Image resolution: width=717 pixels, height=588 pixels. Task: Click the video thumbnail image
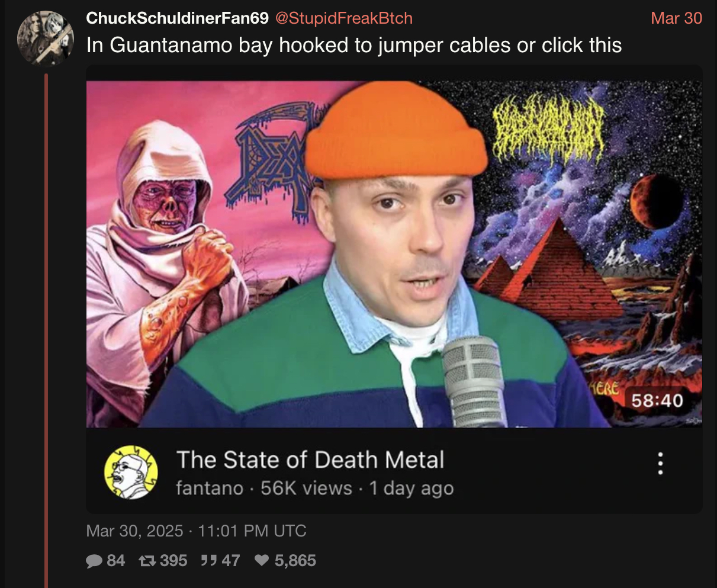(x=394, y=254)
